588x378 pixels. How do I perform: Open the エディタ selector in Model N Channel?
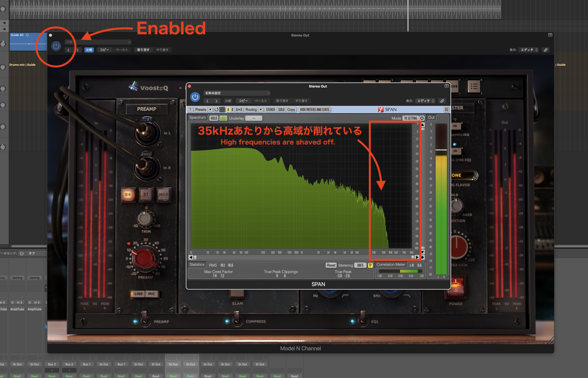[529, 50]
